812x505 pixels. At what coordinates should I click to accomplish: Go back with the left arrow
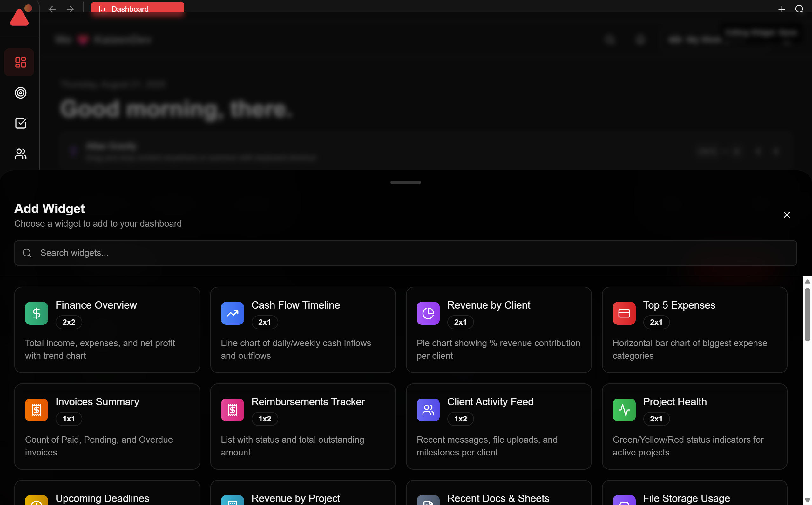[52, 9]
